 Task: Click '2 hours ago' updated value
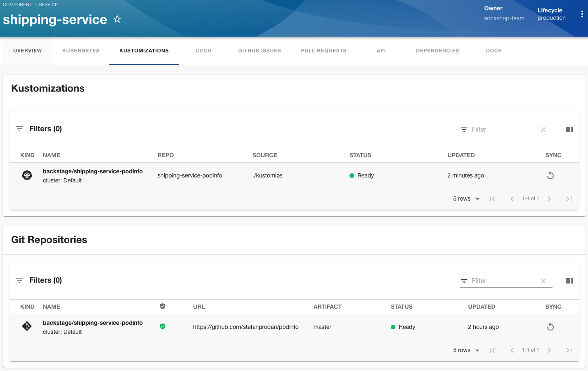click(483, 327)
